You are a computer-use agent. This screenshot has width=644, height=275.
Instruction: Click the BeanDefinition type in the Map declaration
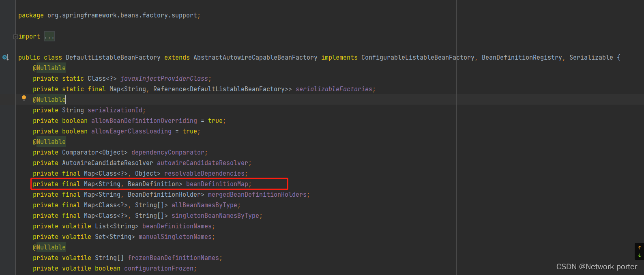click(x=153, y=184)
